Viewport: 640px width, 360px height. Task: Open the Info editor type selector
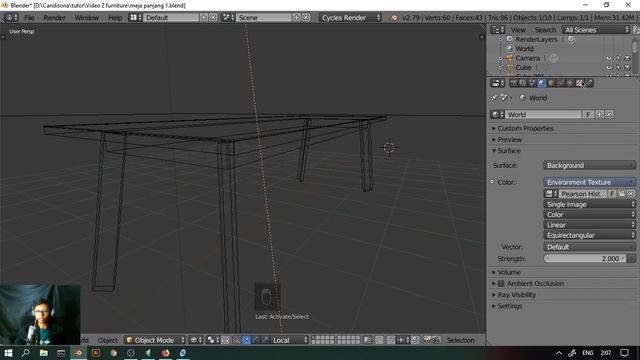(11, 18)
